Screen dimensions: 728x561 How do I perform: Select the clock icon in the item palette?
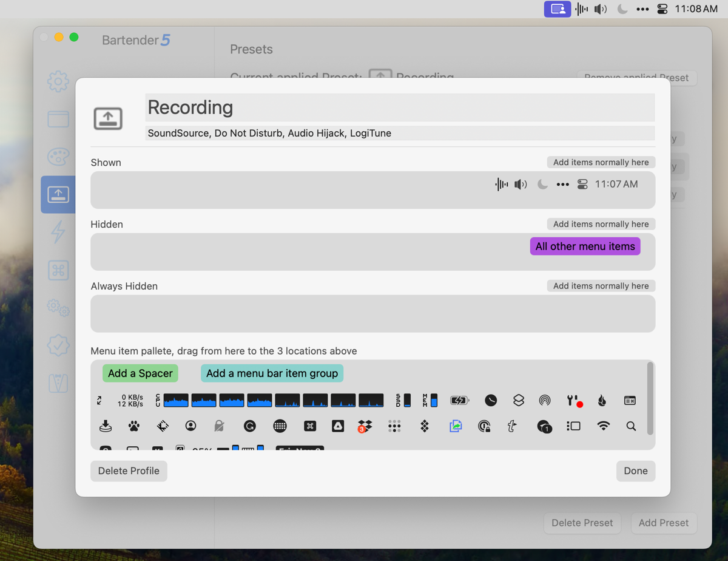coord(491,401)
